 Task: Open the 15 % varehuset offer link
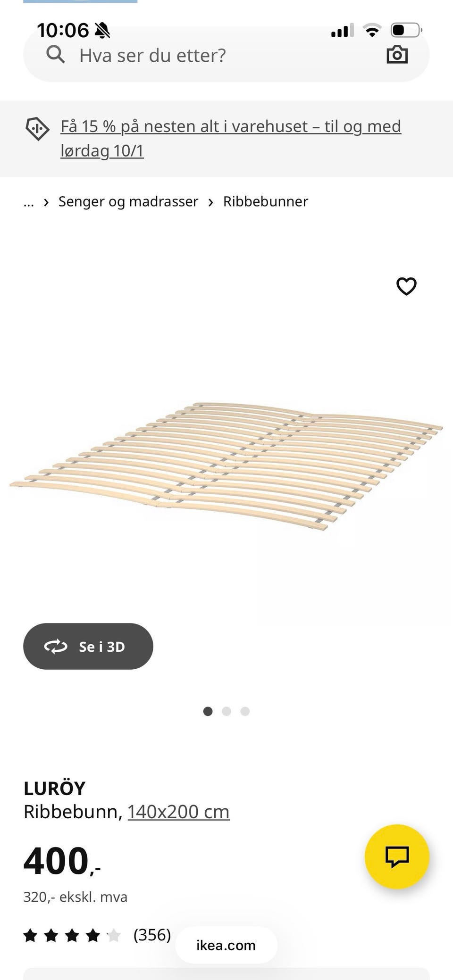tap(231, 138)
